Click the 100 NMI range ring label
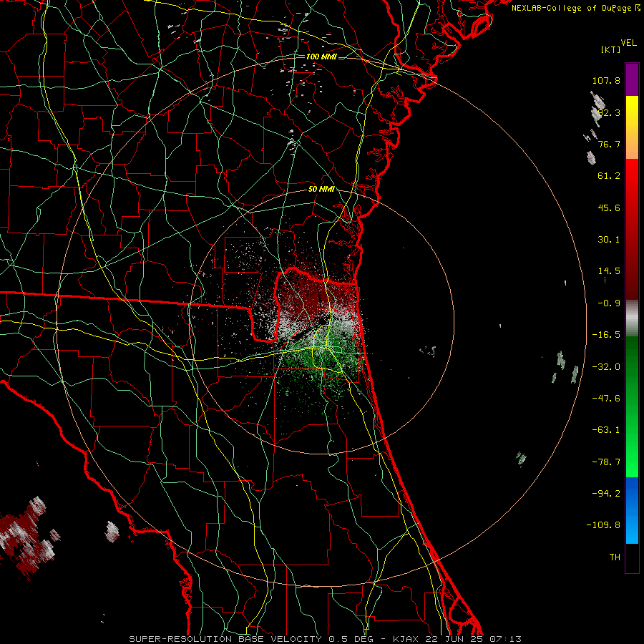Viewport: 644px width, 644px height. pyautogui.click(x=321, y=57)
